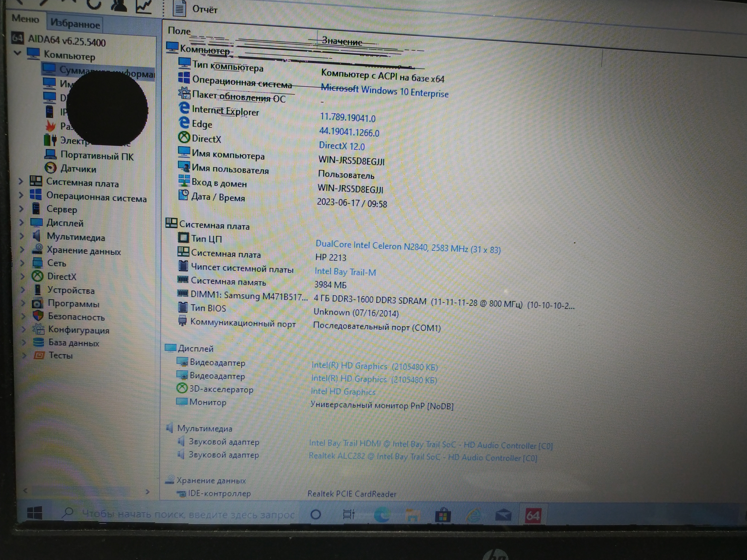Collapse the Компьютер tree node
This screenshot has width=747, height=560.
click(x=18, y=53)
